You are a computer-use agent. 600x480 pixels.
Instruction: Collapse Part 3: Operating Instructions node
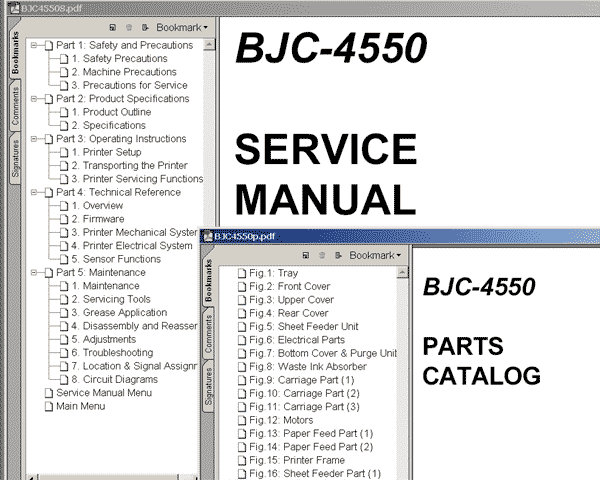[34, 139]
